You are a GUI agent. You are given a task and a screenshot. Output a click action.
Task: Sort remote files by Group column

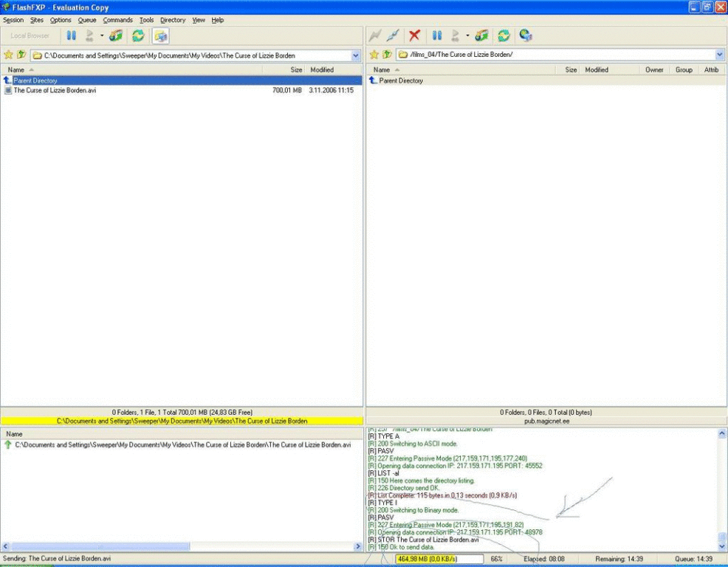click(684, 69)
